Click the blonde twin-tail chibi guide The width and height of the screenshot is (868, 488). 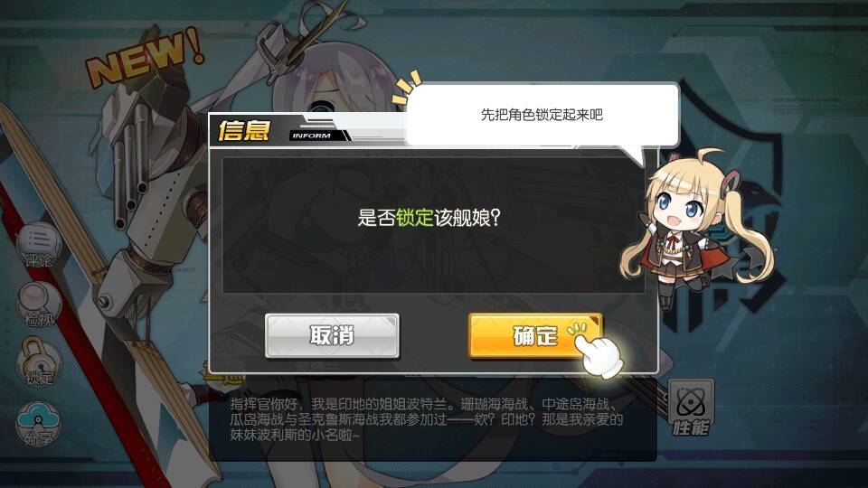[696, 228]
